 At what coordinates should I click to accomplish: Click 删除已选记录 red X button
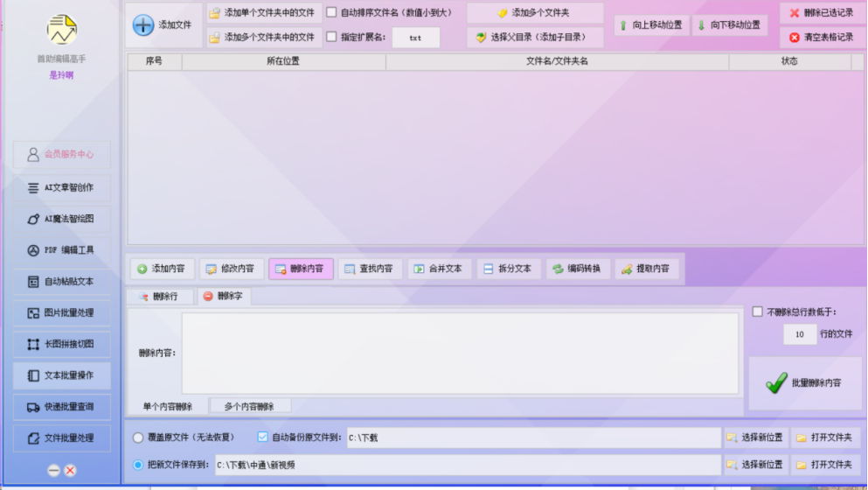click(822, 13)
